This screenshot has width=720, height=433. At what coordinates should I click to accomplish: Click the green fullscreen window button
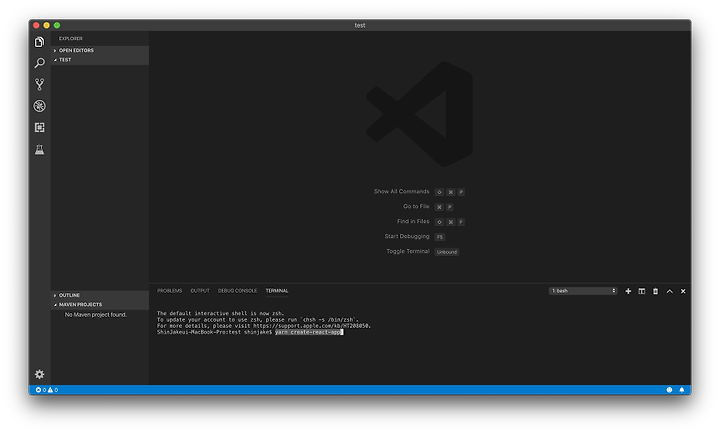57,25
